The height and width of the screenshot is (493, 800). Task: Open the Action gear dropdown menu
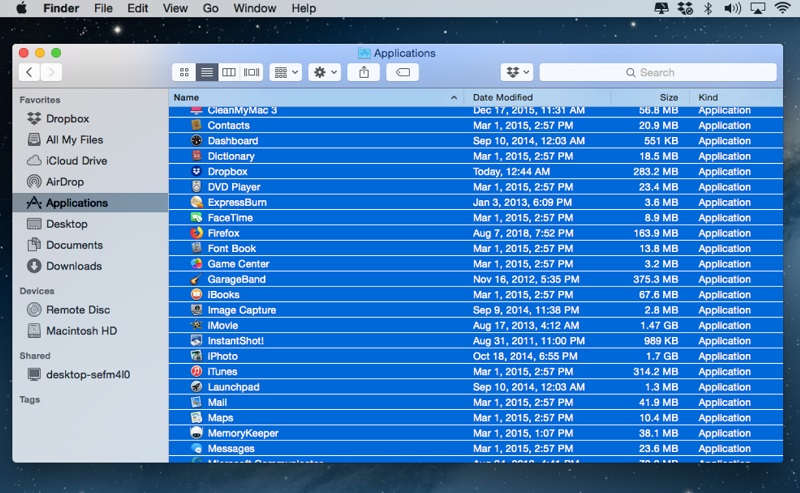pyautogui.click(x=325, y=72)
